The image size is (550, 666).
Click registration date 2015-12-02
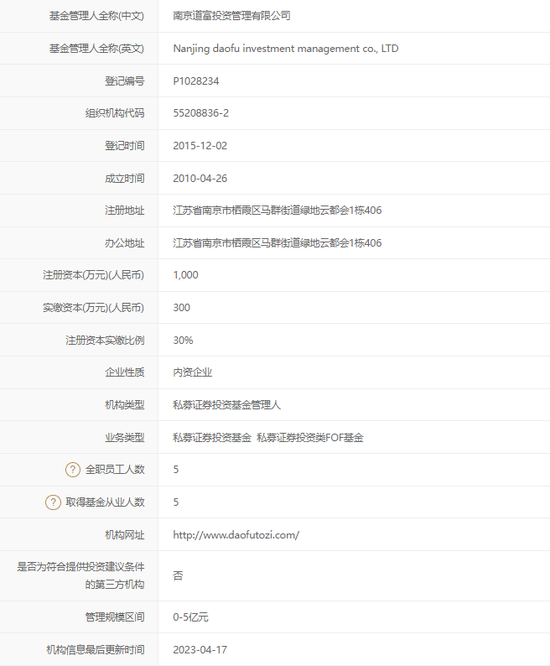click(x=200, y=146)
